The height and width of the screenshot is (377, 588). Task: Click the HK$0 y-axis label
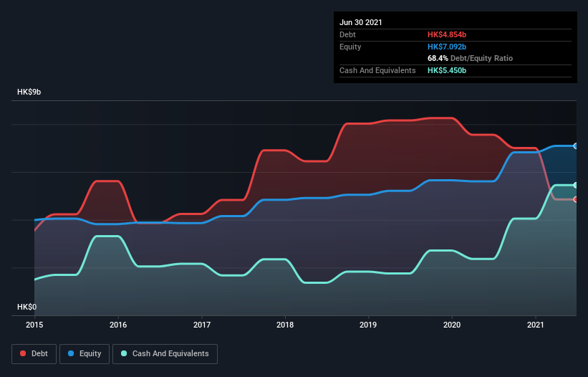(27, 307)
